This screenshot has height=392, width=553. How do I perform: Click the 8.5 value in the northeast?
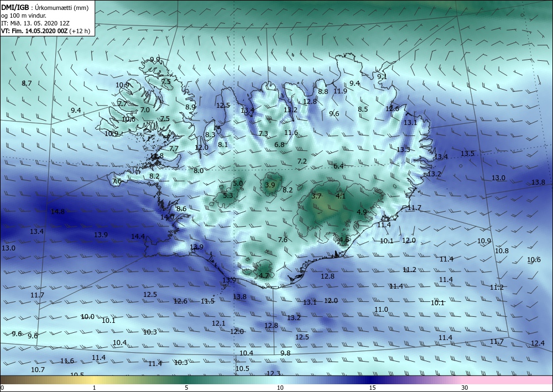(363, 109)
